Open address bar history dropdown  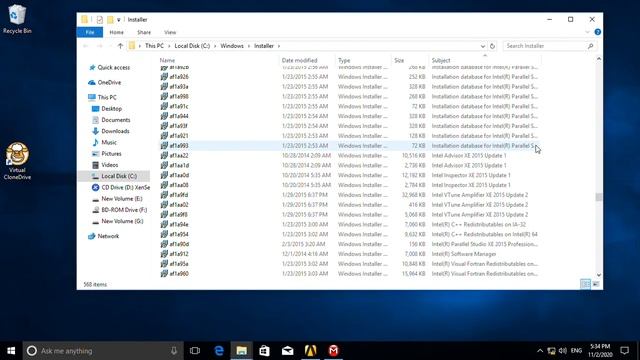[x=482, y=46]
